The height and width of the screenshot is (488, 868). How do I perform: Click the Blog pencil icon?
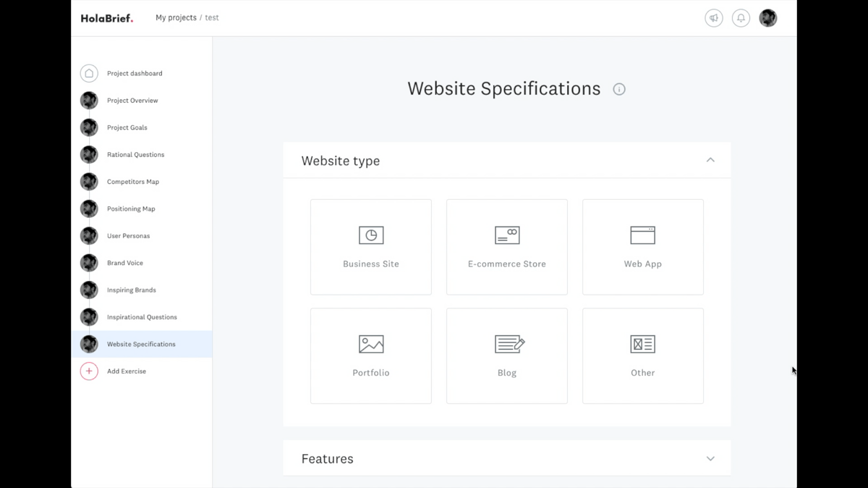coord(510,344)
